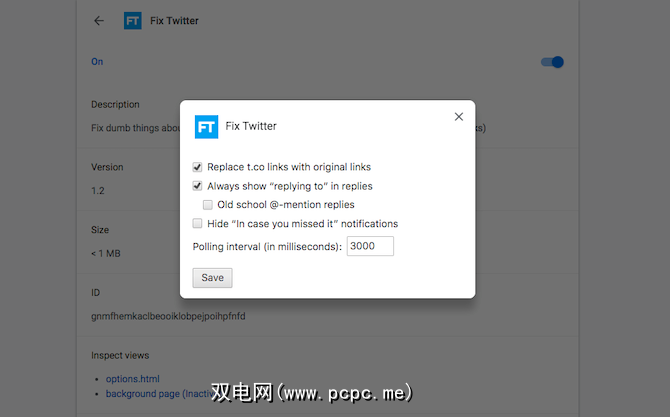Click the extension ID gnmfhemkaclbeooiklobpejpoihpfnfd
670x417 pixels.
click(x=168, y=316)
